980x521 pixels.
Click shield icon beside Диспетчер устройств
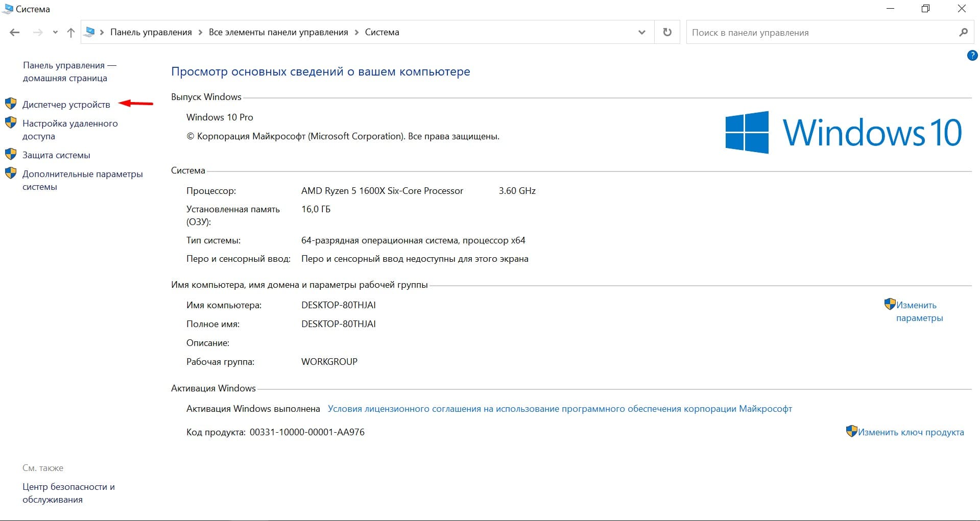click(11, 104)
